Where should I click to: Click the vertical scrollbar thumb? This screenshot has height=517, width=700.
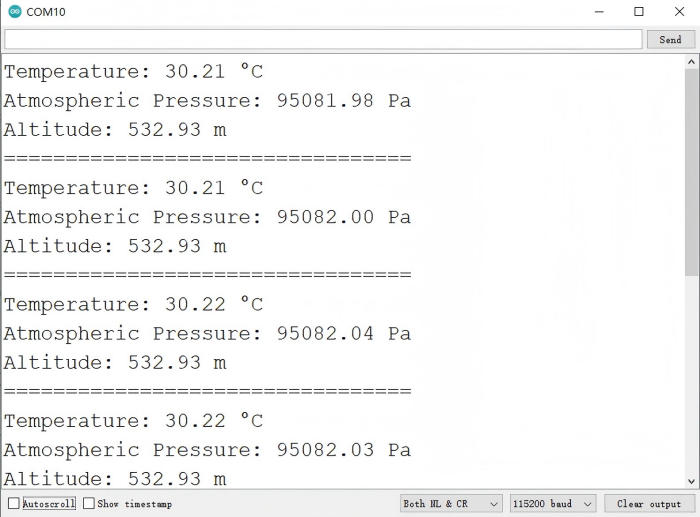[692, 170]
